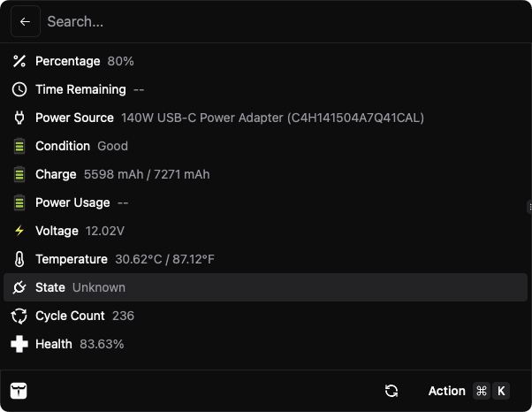Click the refresh icon in bottom bar
The width and height of the screenshot is (532, 412).
click(x=391, y=391)
